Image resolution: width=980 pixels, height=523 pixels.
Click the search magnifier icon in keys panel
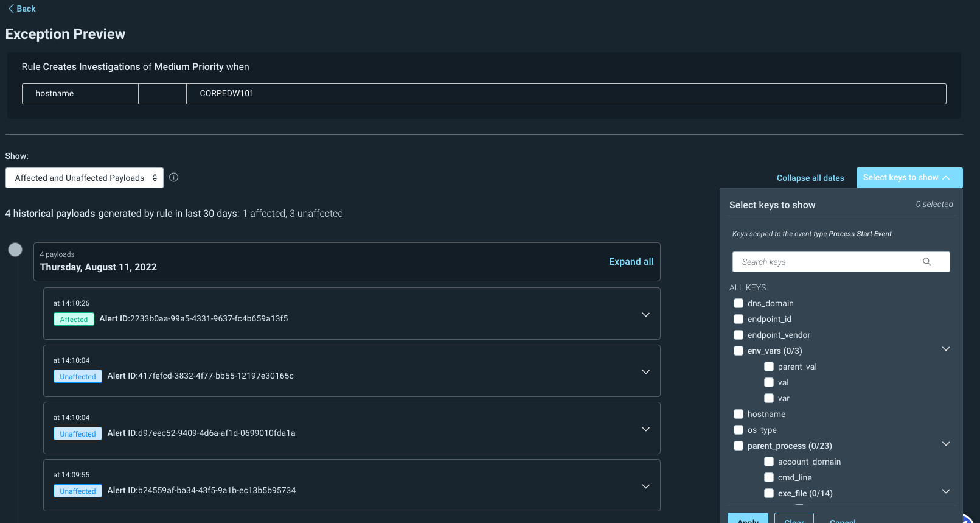click(926, 262)
